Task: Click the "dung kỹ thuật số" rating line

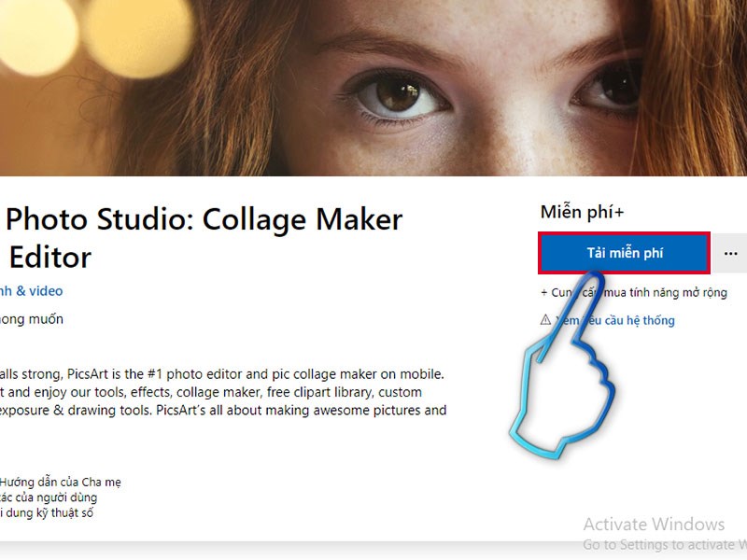Action: click(x=47, y=512)
